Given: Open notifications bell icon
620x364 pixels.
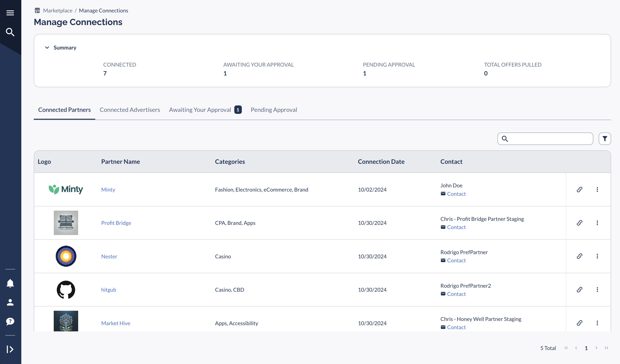Looking at the screenshot, I should click(10, 283).
